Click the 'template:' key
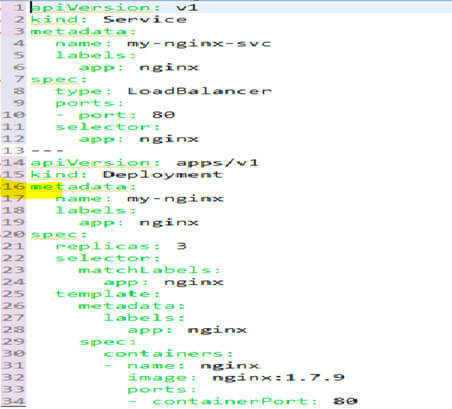The width and height of the screenshot is (452, 409). point(108,294)
